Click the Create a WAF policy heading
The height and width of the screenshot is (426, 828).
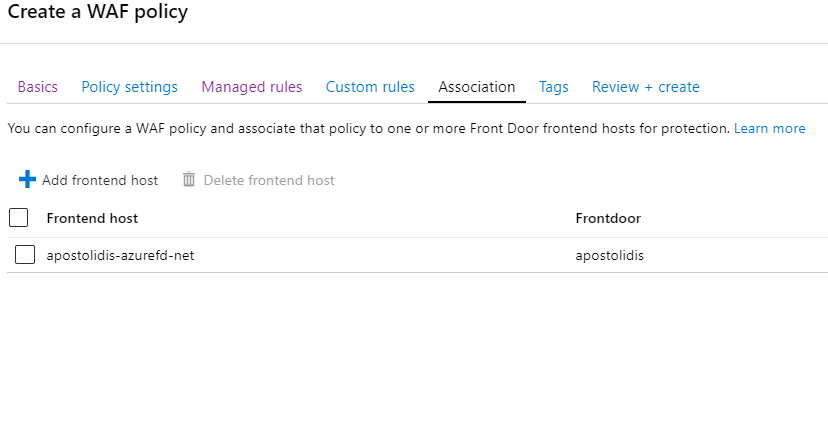coord(98,11)
